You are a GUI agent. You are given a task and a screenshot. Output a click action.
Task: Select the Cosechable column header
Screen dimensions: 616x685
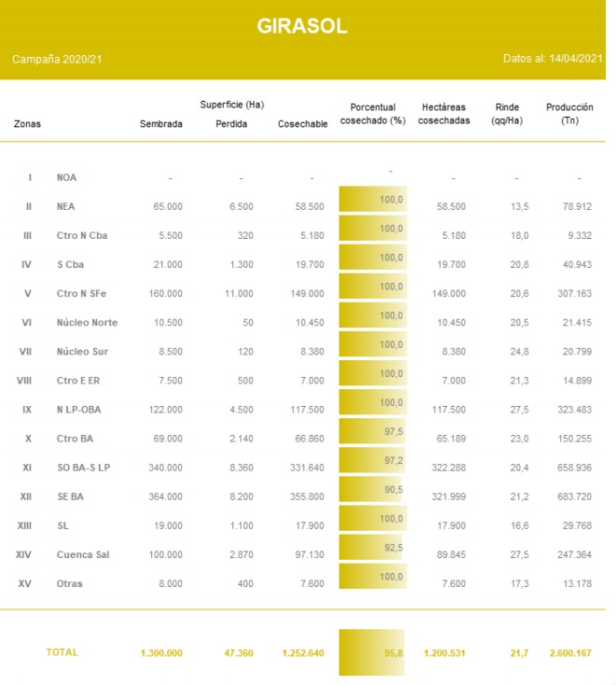click(302, 124)
